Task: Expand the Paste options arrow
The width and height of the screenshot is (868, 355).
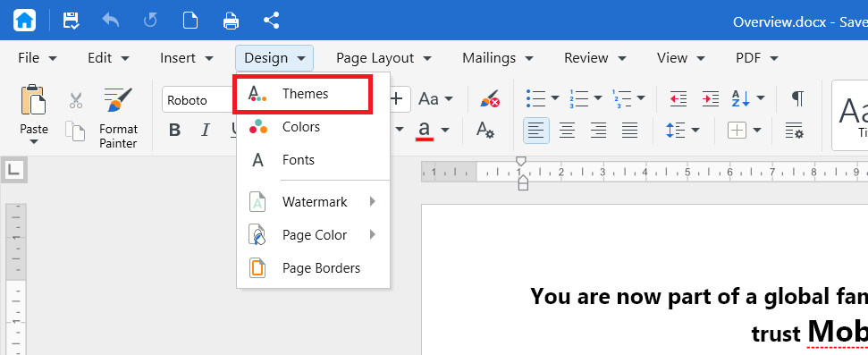Action: click(x=34, y=142)
